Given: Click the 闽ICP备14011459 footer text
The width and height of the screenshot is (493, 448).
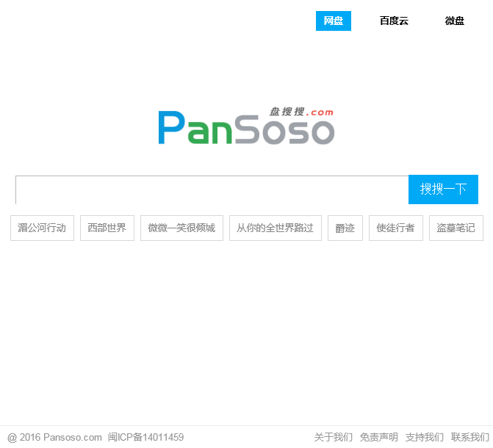Looking at the screenshot, I should (x=146, y=437).
